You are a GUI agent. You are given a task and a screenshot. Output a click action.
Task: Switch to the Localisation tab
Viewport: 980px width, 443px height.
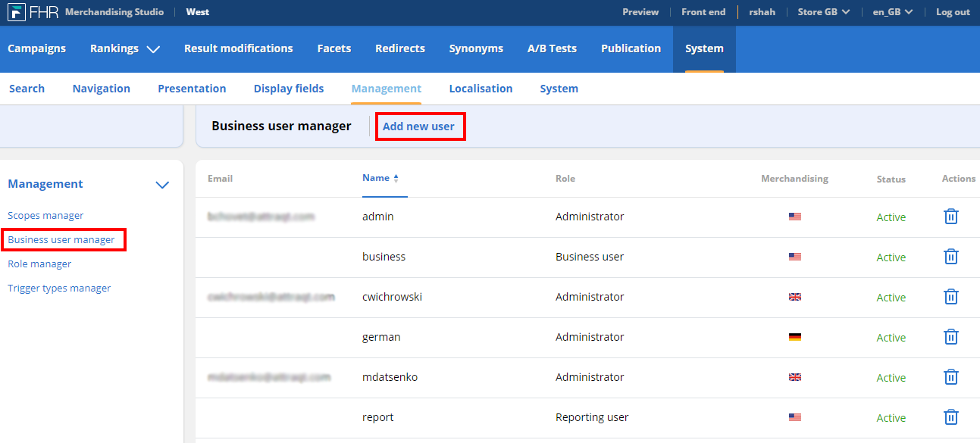tap(481, 89)
